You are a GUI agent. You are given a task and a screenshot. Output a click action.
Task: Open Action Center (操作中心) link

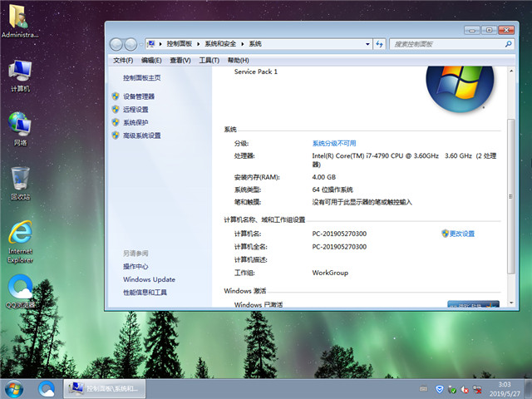pyautogui.click(x=135, y=267)
